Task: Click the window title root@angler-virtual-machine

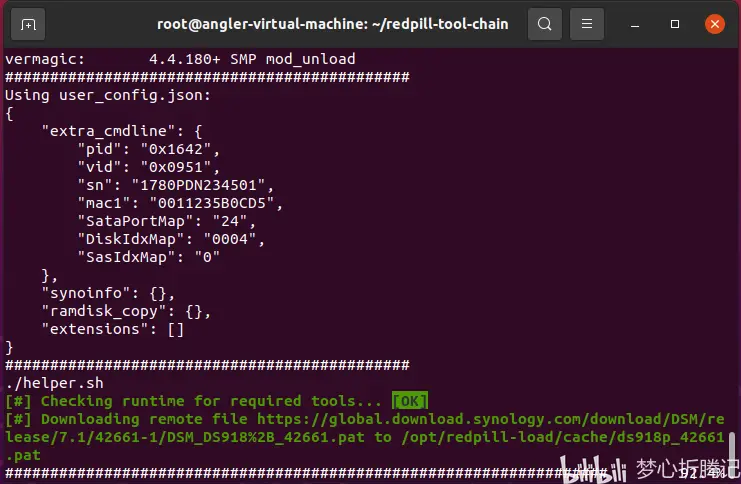Action: [x=332, y=23]
